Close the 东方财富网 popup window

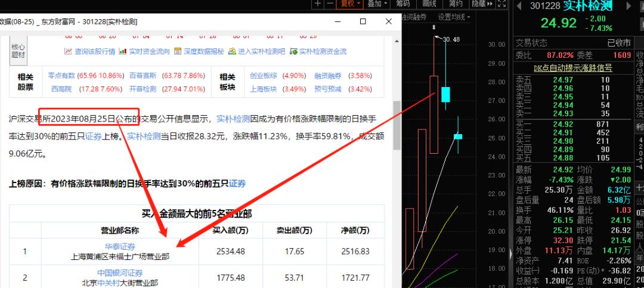pyautogui.click(x=389, y=21)
